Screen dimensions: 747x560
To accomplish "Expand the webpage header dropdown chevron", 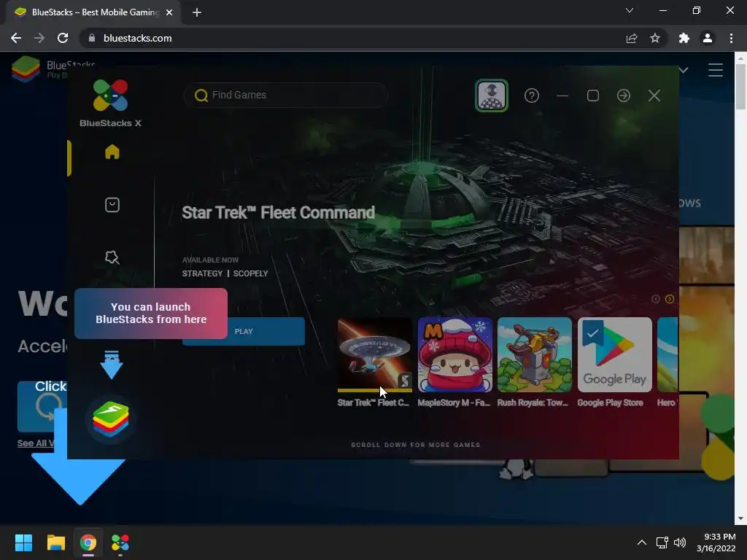I will [x=684, y=71].
